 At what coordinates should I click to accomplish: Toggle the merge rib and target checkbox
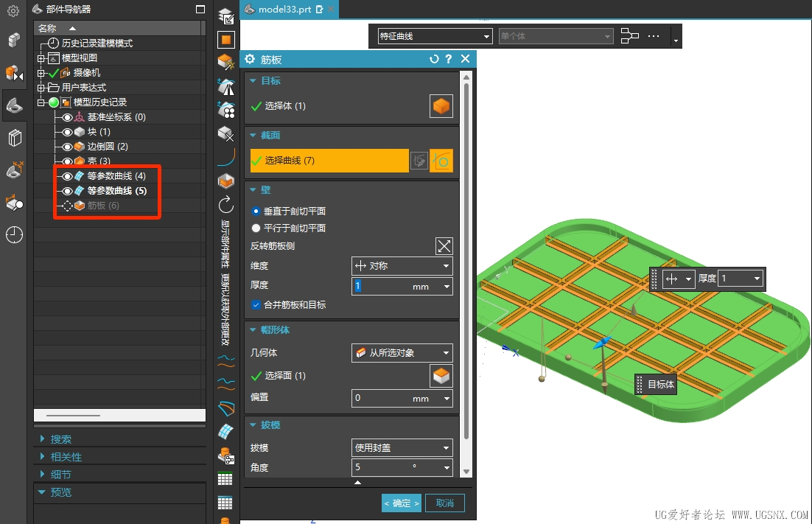tap(256, 305)
